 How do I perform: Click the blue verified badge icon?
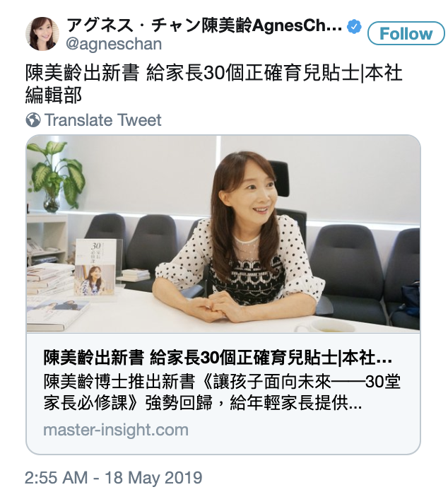[354, 27]
